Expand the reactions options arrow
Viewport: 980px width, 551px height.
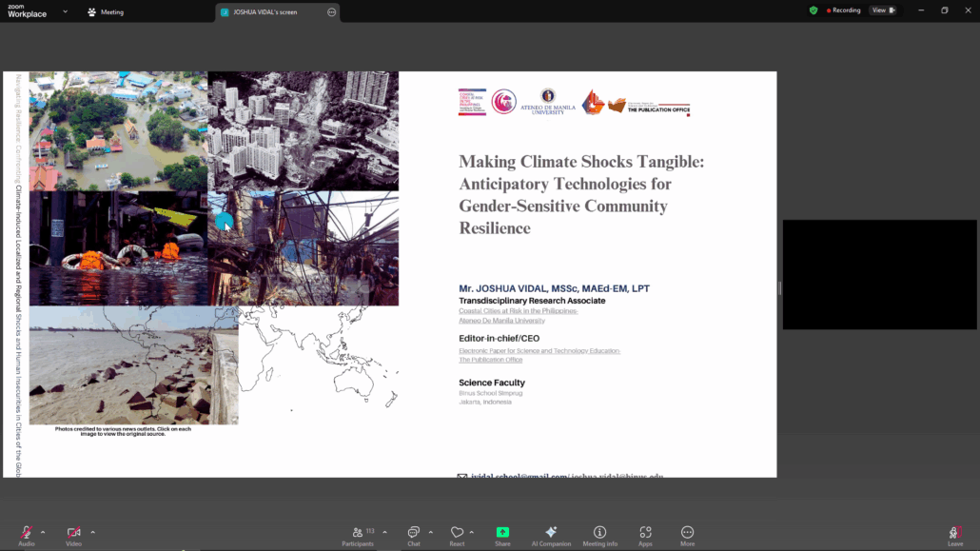471,532
